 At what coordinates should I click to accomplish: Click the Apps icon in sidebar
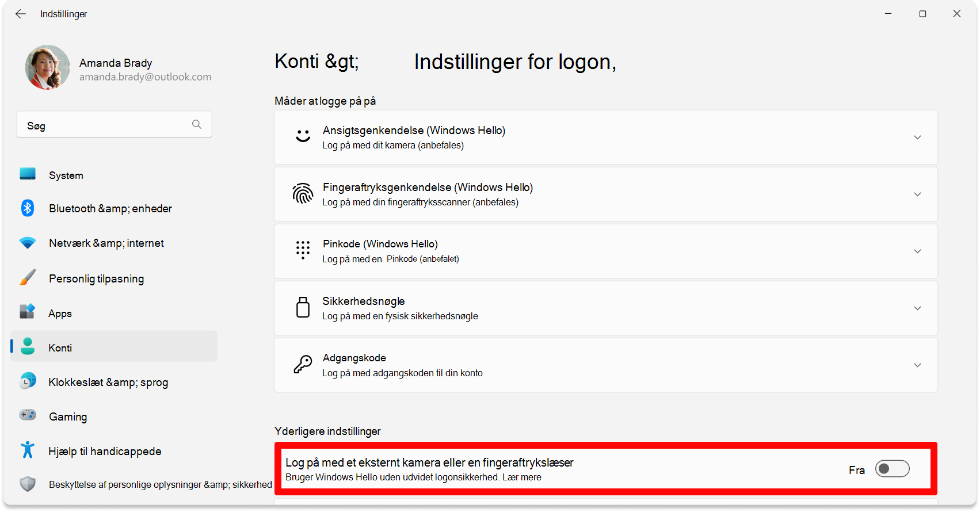click(x=28, y=312)
